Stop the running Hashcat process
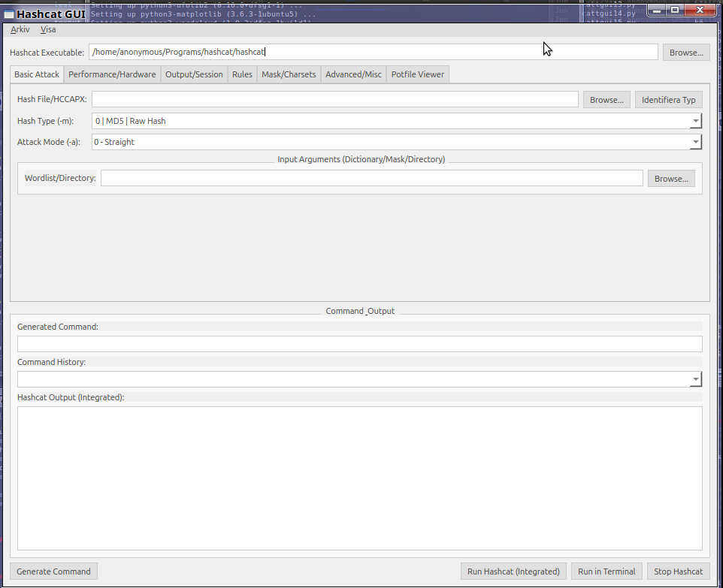 tap(678, 571)
